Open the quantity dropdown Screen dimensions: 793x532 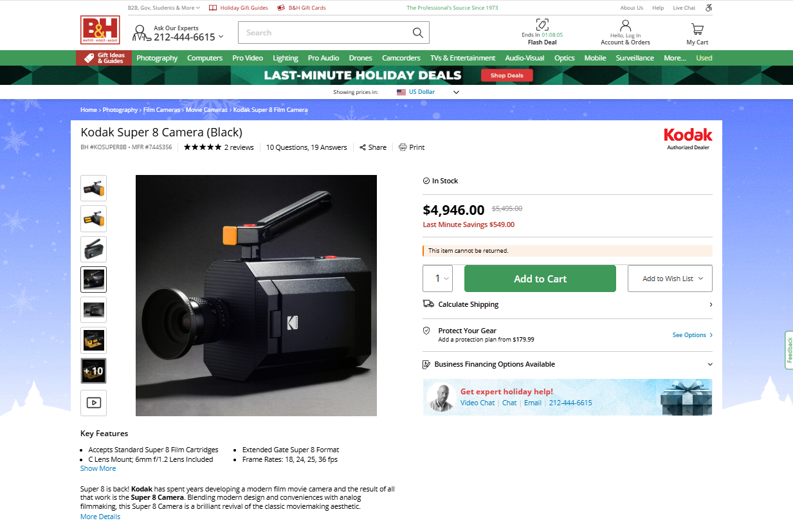tap(438, 279)
